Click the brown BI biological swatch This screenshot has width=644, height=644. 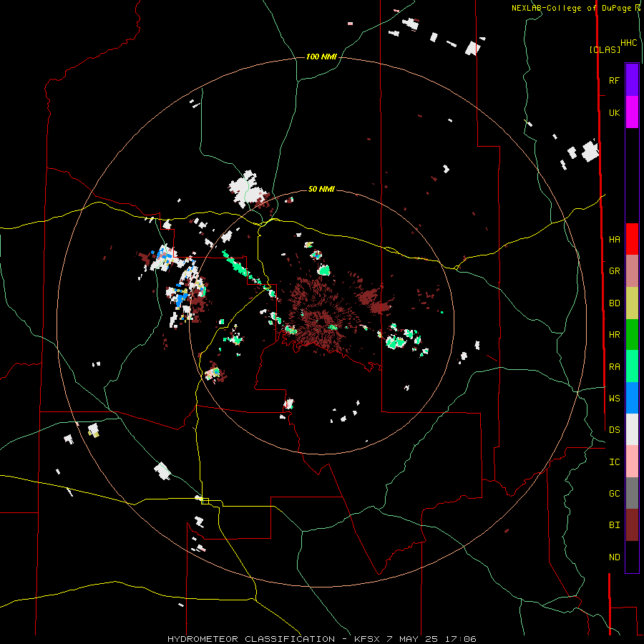[632, 525]
